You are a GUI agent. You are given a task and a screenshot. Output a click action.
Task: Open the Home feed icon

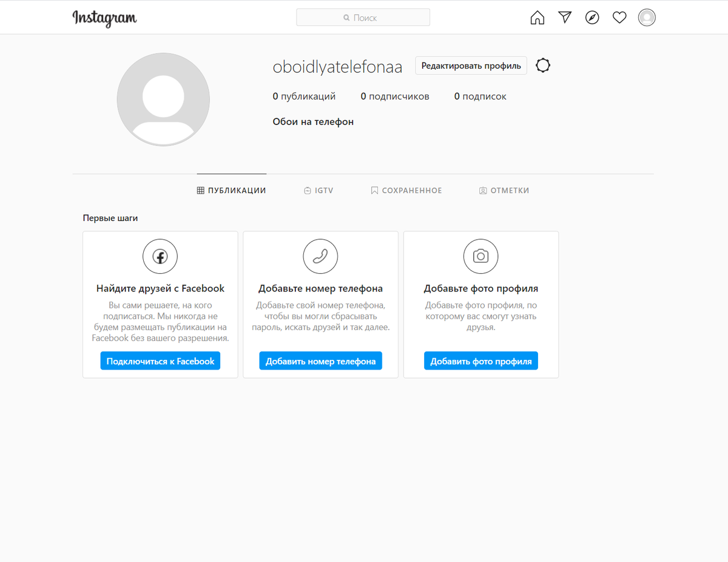coord(537,17)
